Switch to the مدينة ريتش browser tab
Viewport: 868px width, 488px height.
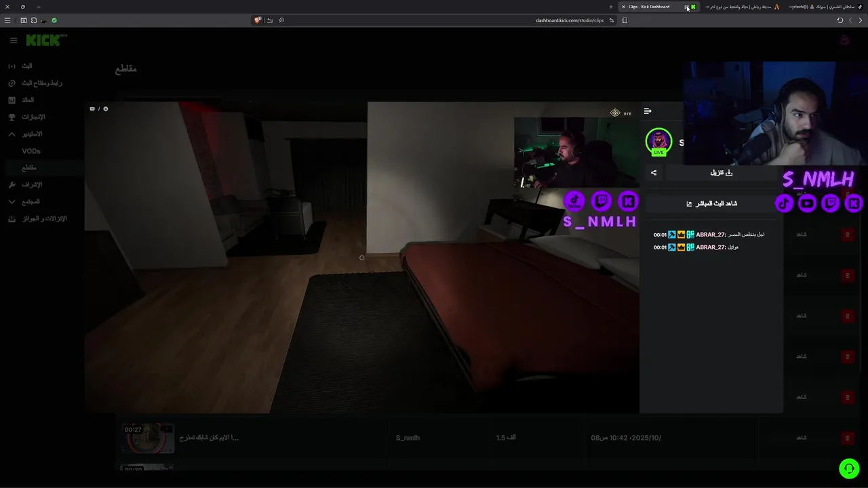743,7
